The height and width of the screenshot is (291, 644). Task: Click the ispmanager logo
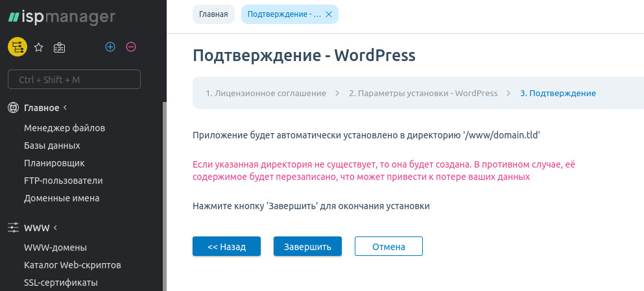coord(62,17)
